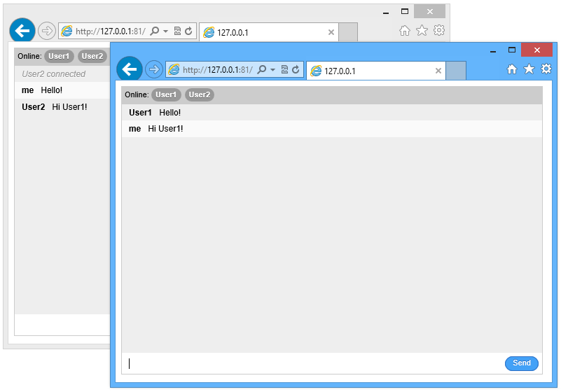This screenshot has width=561, height=392.
Task: Refresh the page in front window
Action: coord(296,69)
